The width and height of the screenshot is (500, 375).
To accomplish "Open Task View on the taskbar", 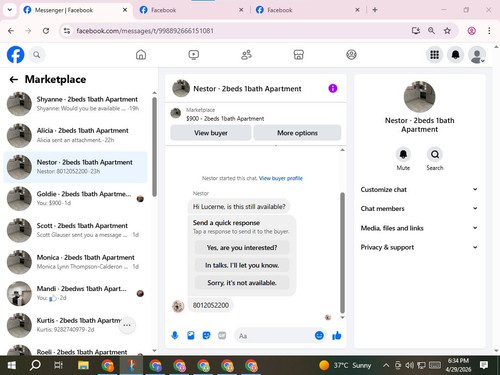I will click(x=58, y=365).
